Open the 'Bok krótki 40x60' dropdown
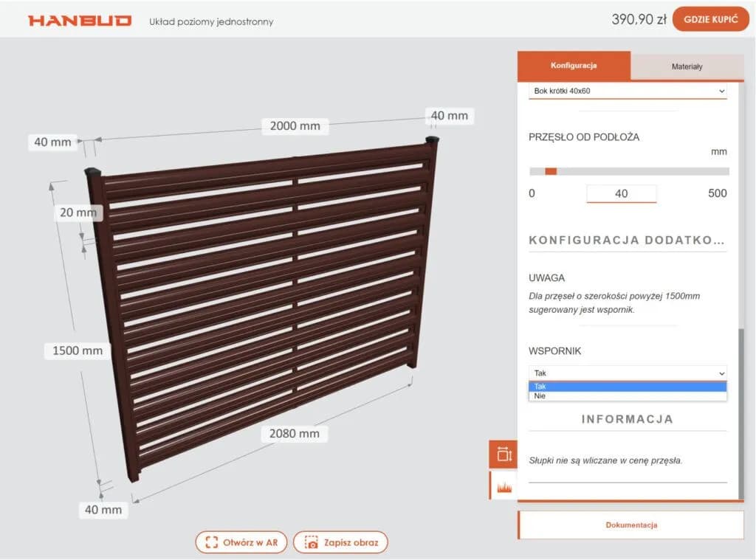The width and height of the screenshot is (756, 560). click(628, 91)
